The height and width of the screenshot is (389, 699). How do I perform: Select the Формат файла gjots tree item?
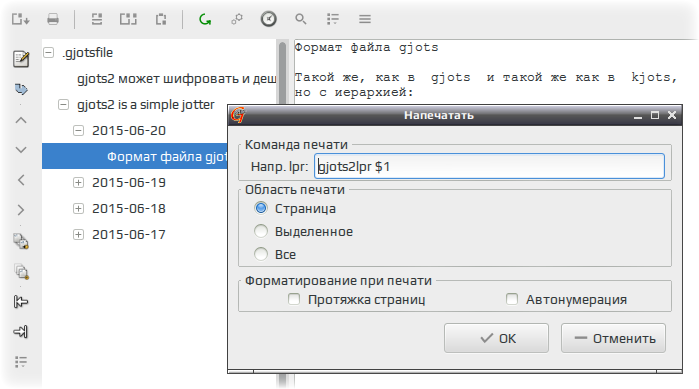point(135,156)
